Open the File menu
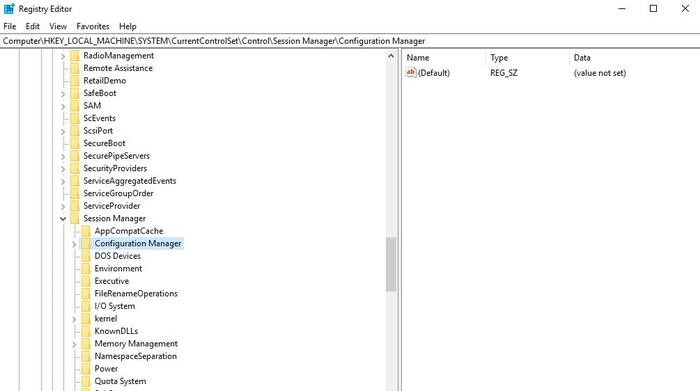 pyautogui.click(x=9, y=26)
